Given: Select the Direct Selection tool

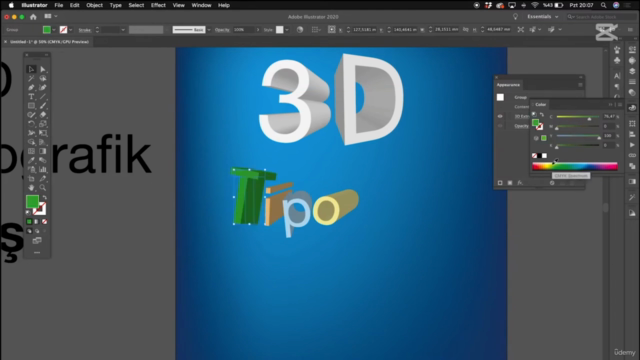Looking at the screenshot, I should pos(42,69).
